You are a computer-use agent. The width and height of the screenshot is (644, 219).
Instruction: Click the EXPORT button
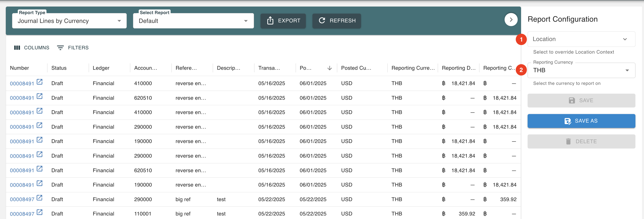pos(283,21)
